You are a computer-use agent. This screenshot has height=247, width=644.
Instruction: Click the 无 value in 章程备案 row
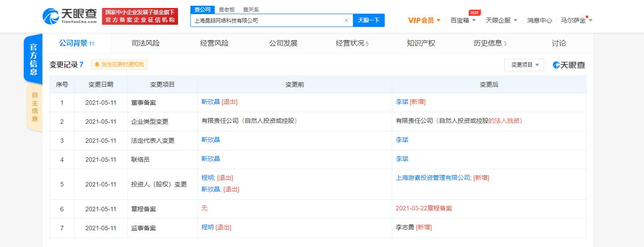205,209
